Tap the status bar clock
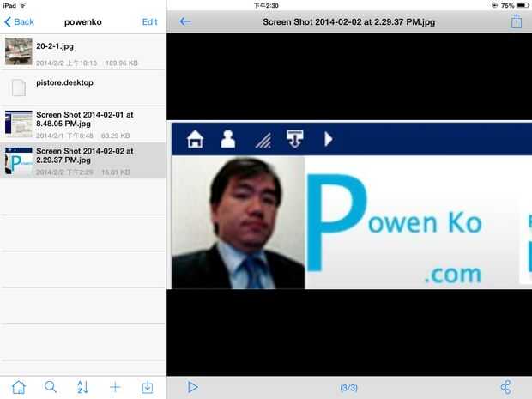The height and width of the screenshot is (399, 532). click(266, 5)
